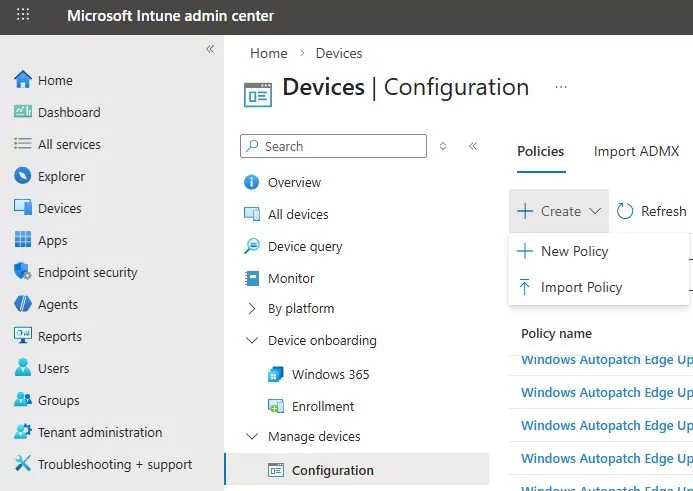
Task: Click the Devices breadcrumb link
Action: 339,53
